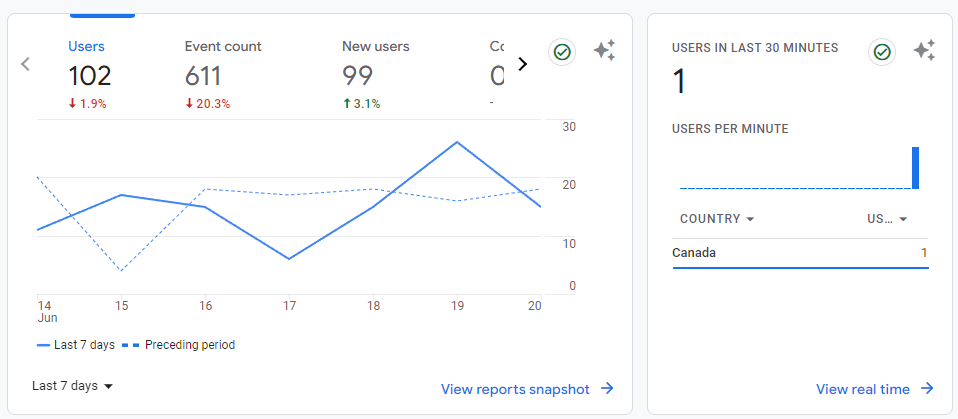
Task: Click the users in last 30 minutes count
Action: coord(680,82)
